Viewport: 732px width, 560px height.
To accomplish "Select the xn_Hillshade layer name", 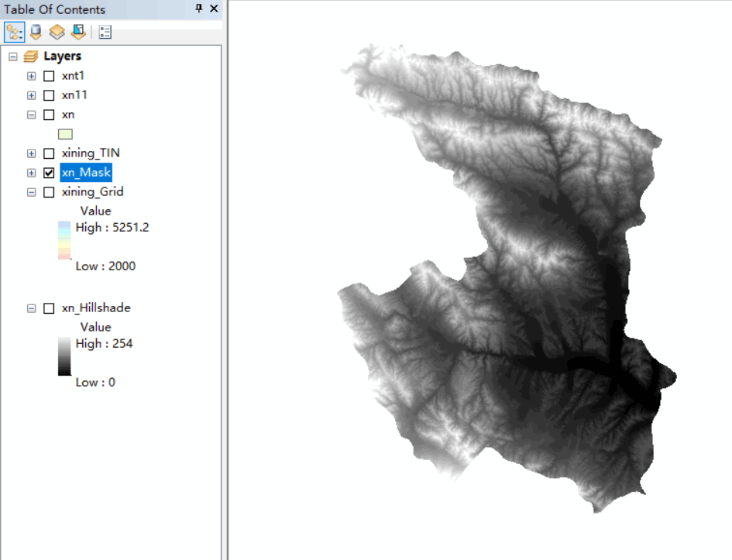I will point(96,308).
